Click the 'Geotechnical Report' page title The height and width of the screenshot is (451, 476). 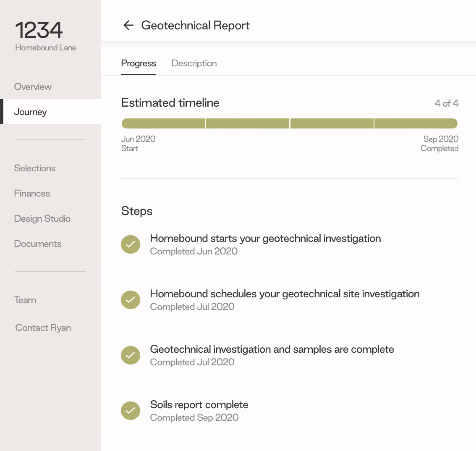195,26
